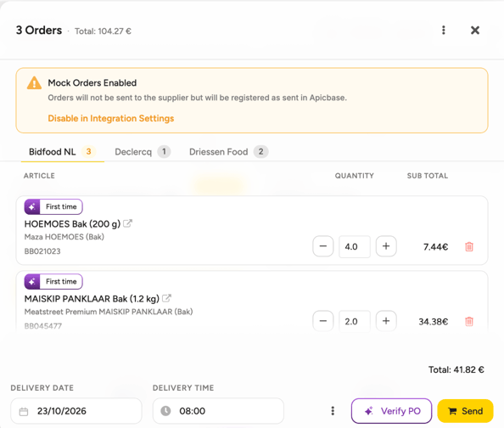
Task: Click the QUANTITY column header
Action: tap(354, 176)
